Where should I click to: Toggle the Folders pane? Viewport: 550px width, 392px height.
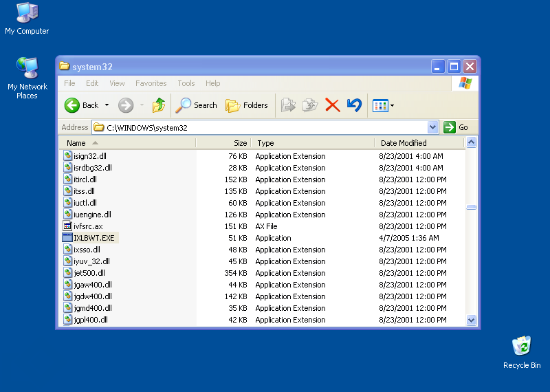[x=247, y=105]
